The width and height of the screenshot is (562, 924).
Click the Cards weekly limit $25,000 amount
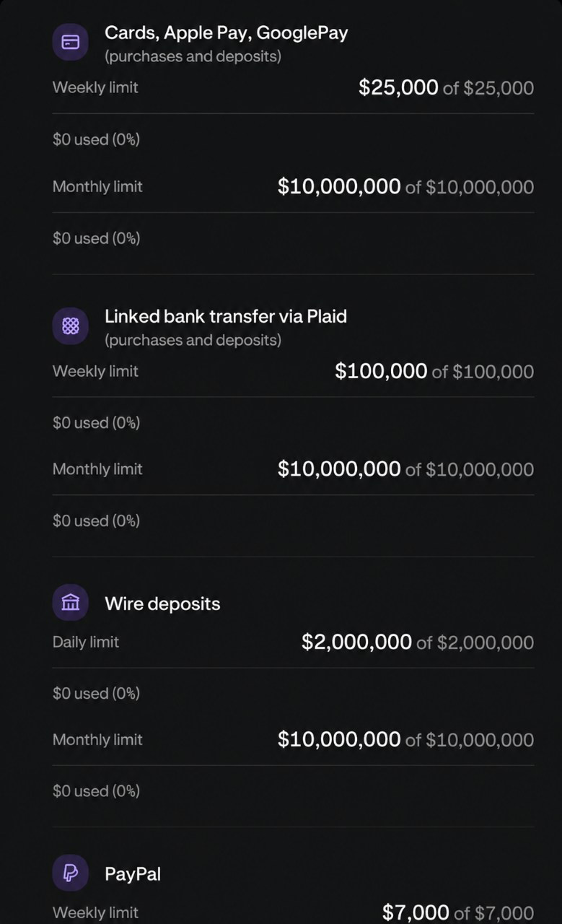[398, 87]
